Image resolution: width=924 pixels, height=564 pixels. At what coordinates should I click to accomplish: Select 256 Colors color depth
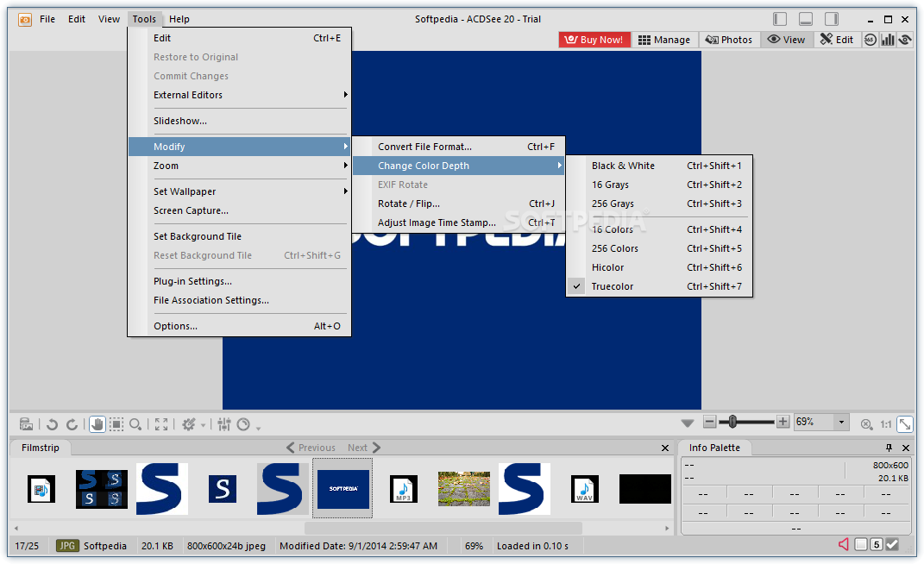tap(659, 248)
